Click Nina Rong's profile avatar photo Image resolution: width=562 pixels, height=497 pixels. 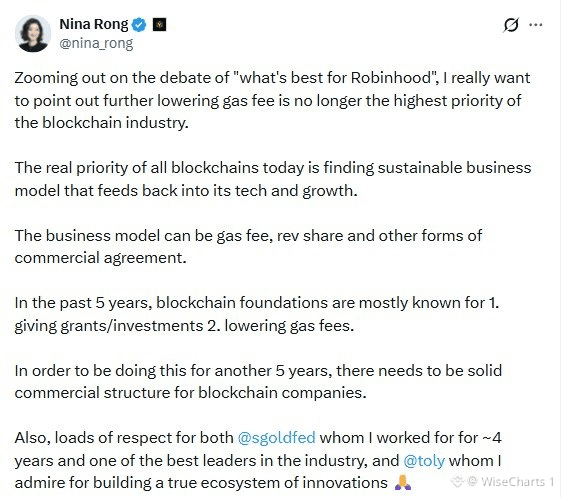33,34
